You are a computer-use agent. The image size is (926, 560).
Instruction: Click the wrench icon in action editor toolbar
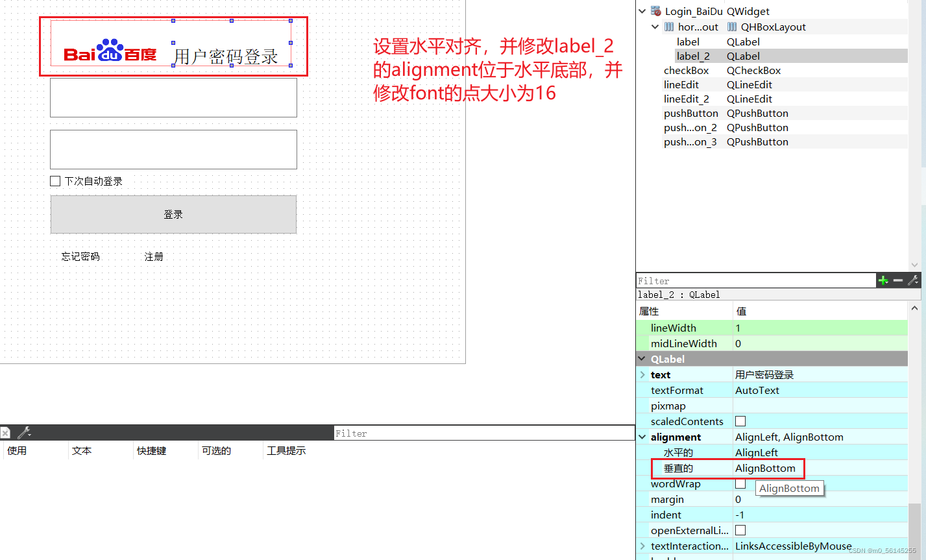click(25, 432)
